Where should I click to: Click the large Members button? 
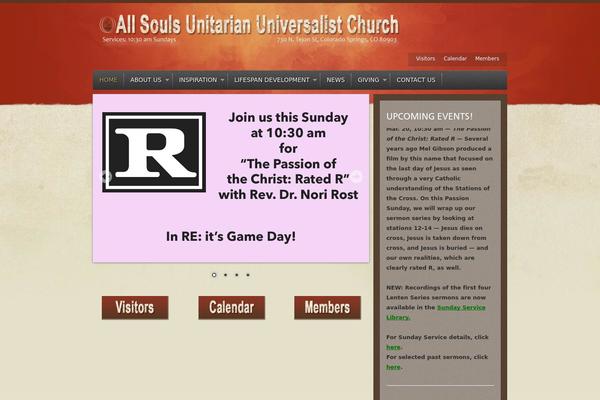click(327, 307)
